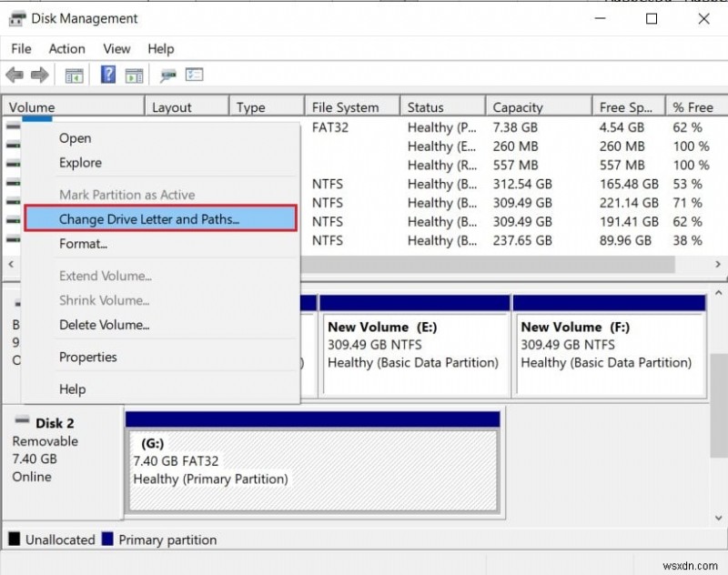Click the Disk Management title bar icon
Image resolution: width=728 pixels, height=575 pixels.
[x=15, y=18]
